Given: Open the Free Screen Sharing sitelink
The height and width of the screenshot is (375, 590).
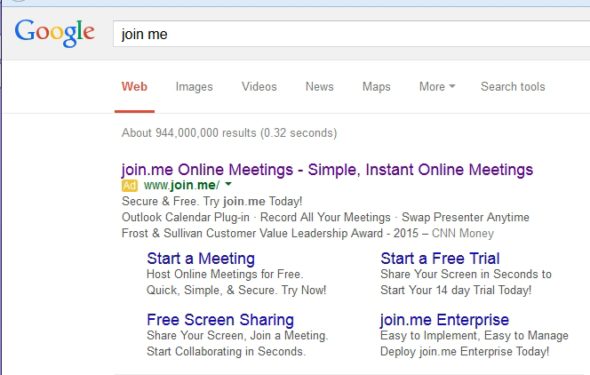Looking at the screenshot, I should coord(220,320).
